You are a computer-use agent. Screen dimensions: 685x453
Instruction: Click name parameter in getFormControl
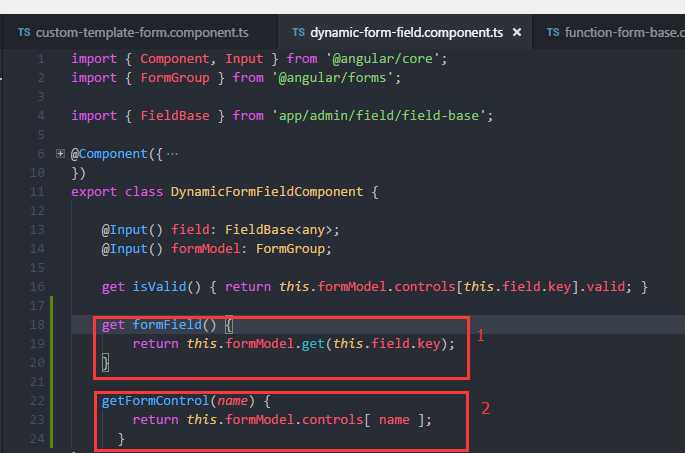pyautogui.click(x=232, y=401)
